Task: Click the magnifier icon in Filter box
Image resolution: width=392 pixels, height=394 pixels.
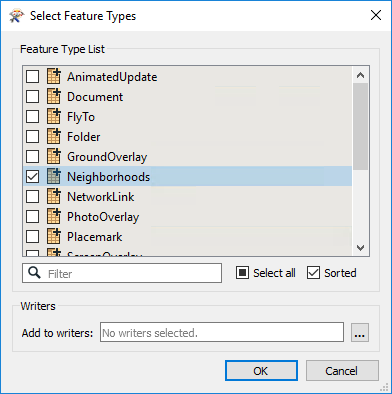Action: click(x=34, y=273)
